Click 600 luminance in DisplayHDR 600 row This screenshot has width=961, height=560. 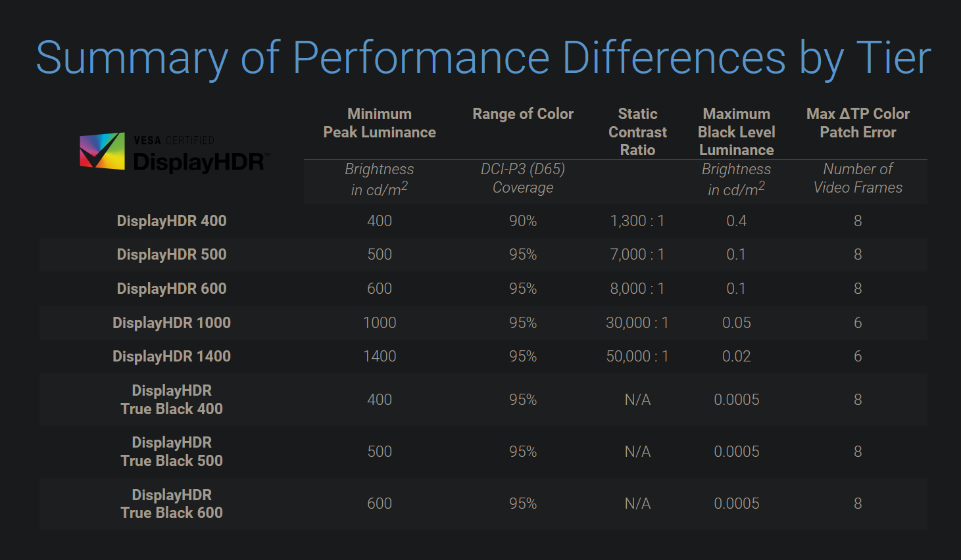(x=380, y=289)
